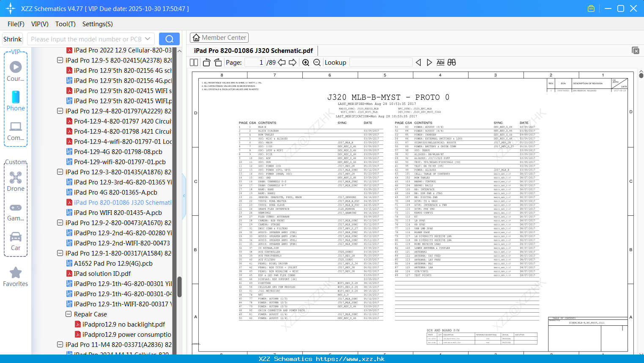This screenshot has width=644, height=363.
Task: Collapse iPad Pro 12.9-4-820-01797(A2229) folder
Action: (60, 111)
